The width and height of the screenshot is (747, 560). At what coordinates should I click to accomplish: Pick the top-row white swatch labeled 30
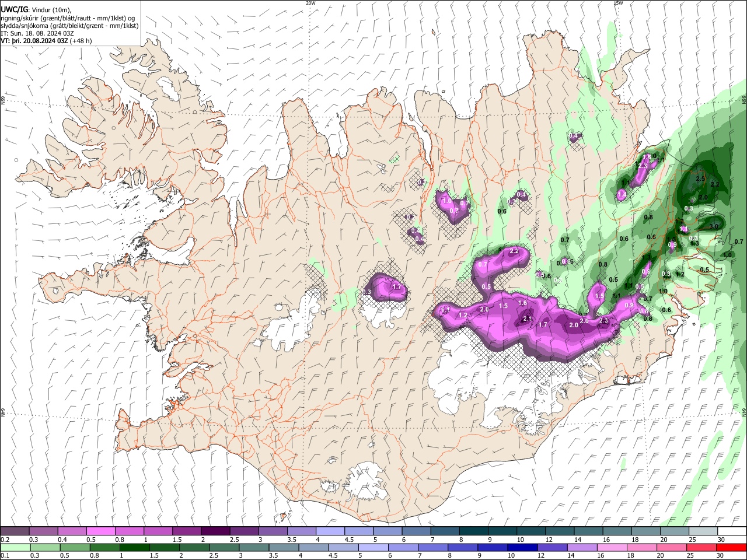coord(731,531)
